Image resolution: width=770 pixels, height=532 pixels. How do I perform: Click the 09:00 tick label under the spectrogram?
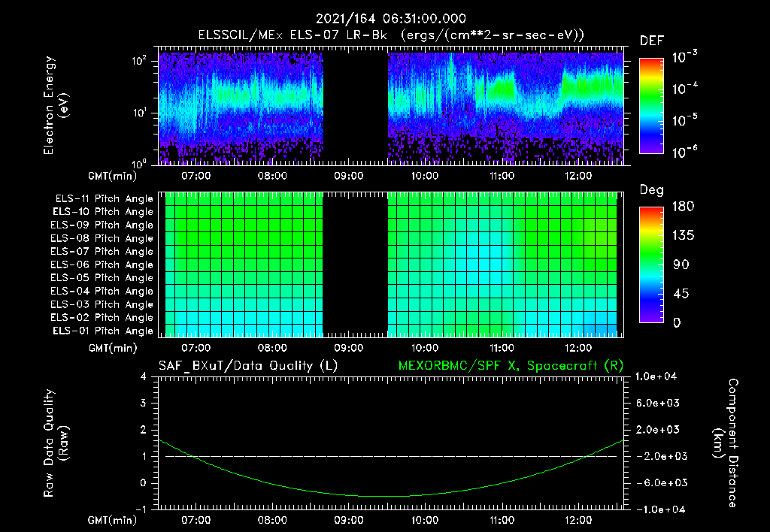tap(349, 176)
